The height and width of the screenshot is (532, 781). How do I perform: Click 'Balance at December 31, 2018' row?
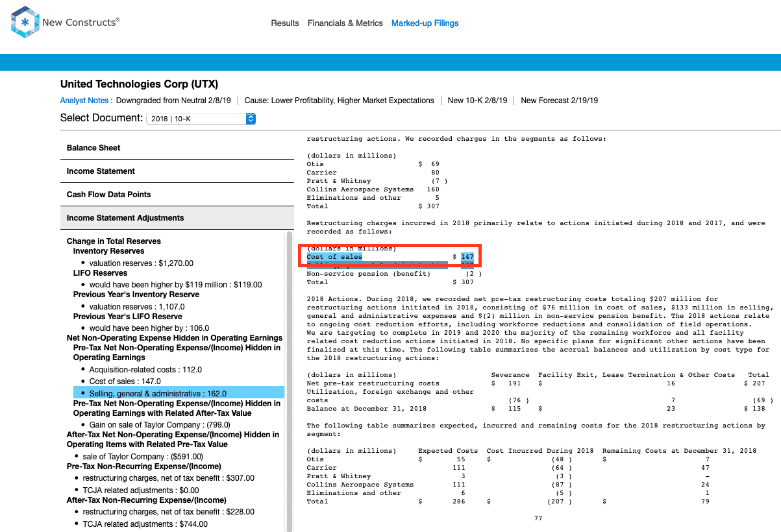tap(539, 409)
